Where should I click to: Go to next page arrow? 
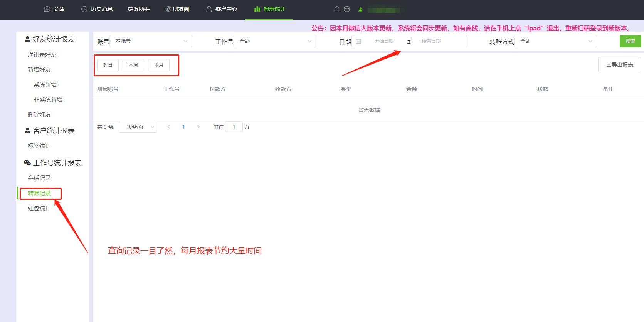coord(198,127)
